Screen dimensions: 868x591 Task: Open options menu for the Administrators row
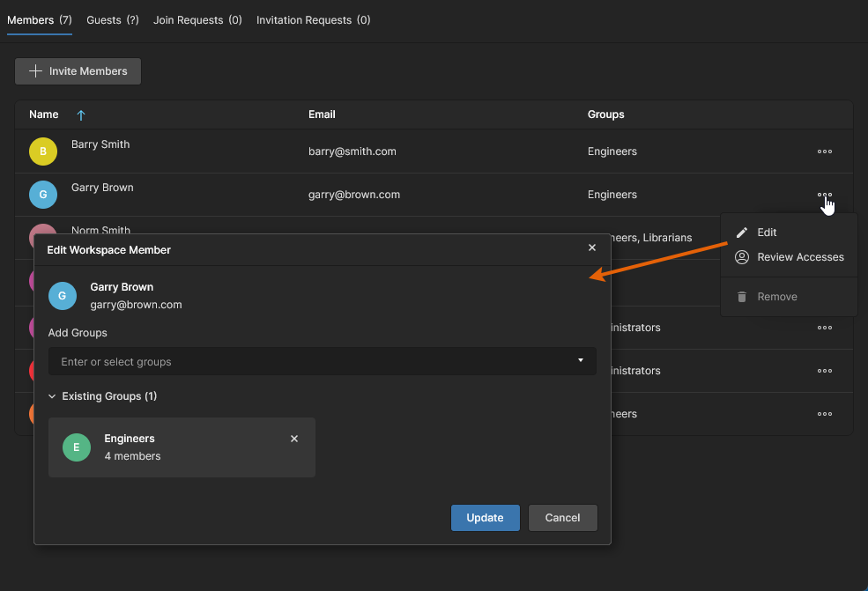tap(824, 328)
